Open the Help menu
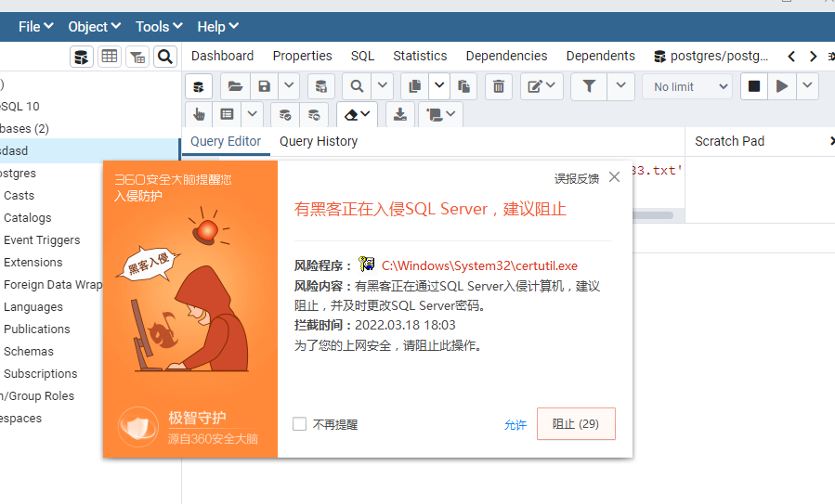The height and width of the screenshot is (504, 835). (217, 27)
